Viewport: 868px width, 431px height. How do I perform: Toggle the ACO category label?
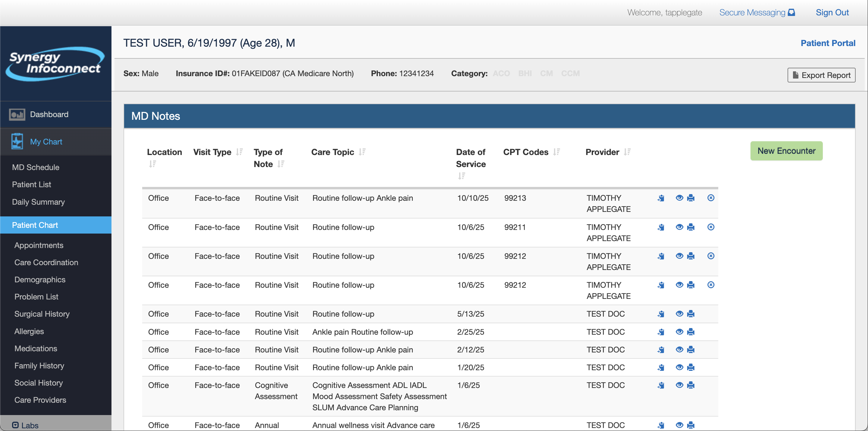point(501,73)
